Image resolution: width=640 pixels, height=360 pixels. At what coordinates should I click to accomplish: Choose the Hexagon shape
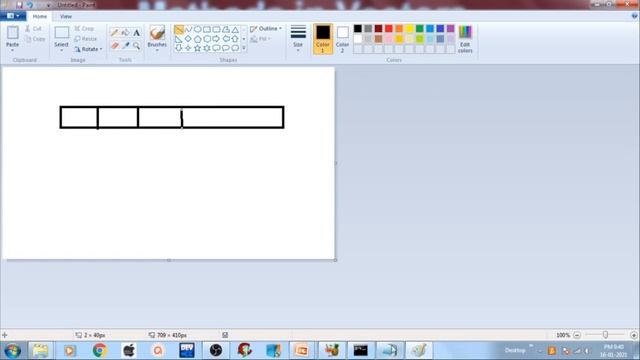pyautogui.click(x=207, y=39)
